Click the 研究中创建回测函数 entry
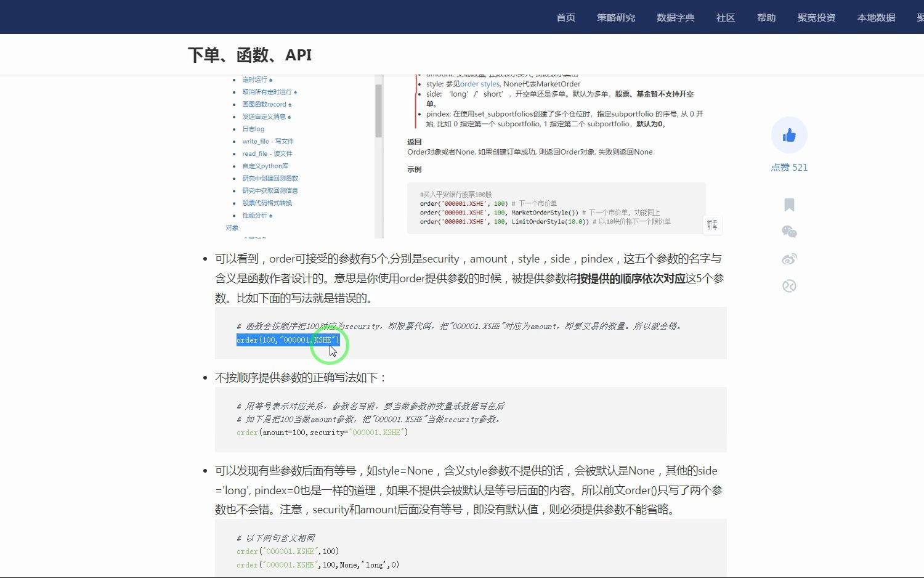The height and width of the screenshot is (578, 924). [x=270, y=178]
